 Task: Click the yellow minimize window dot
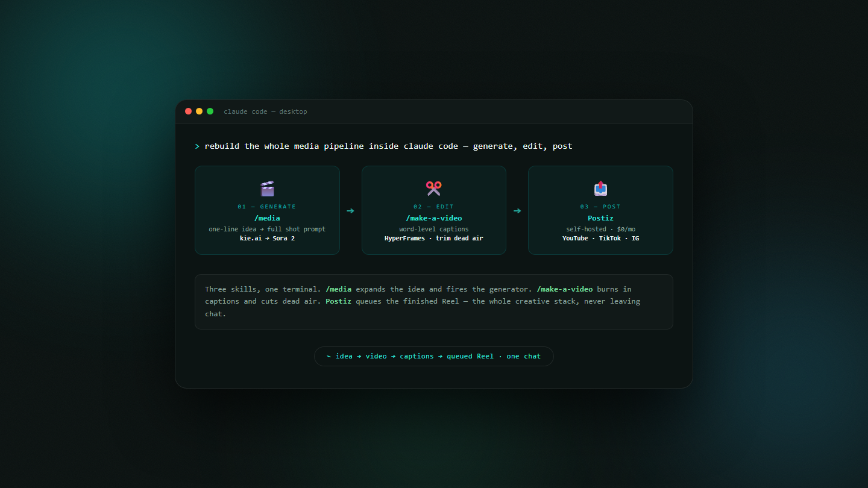click(x=200, y=111)
